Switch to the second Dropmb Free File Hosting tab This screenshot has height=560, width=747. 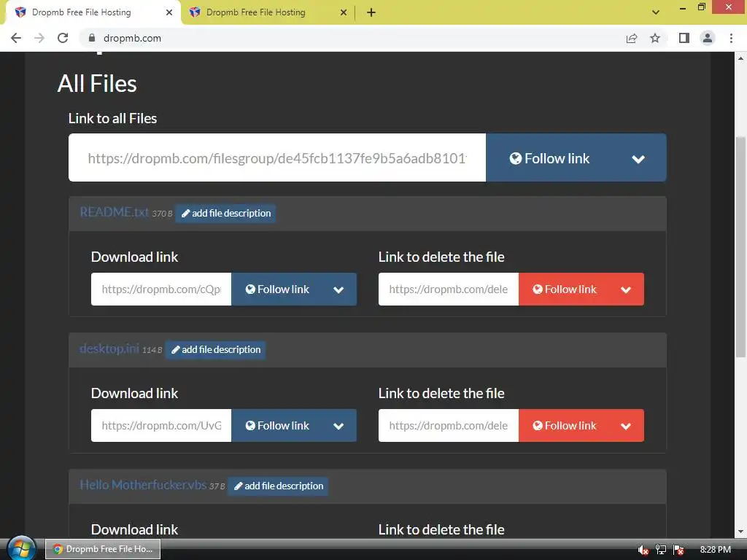(267, 12)
